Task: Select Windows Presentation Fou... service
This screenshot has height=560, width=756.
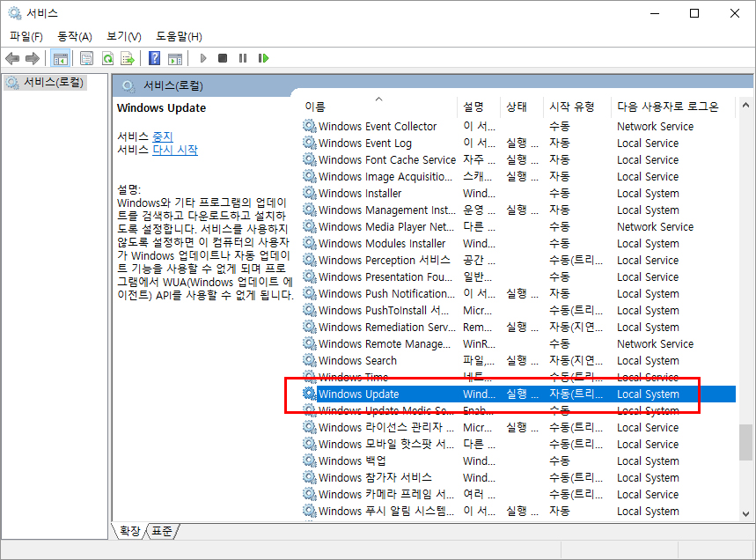Action: [x=518, y=276]
